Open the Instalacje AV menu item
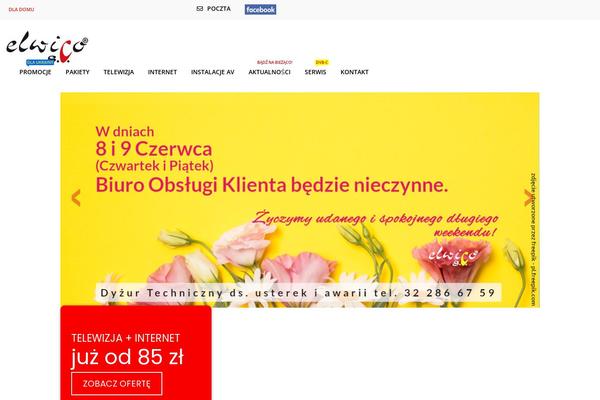Screen dimensions: 600x400 [x=212, y=72]
